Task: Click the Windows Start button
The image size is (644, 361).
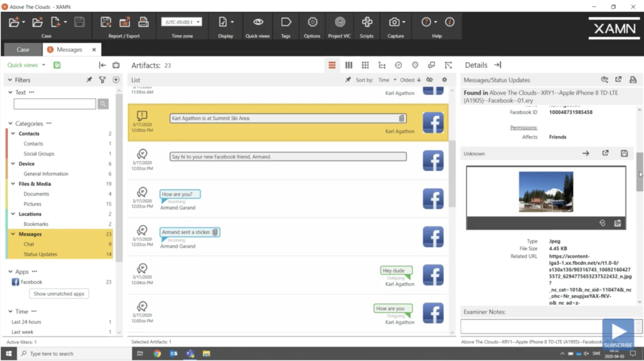Action: click(9, 353)
